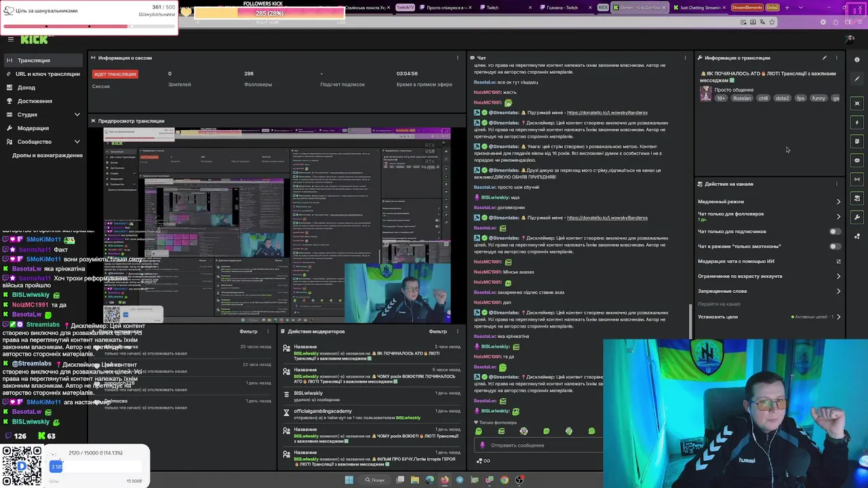Image resolution: width=868 pixels, height=488 pixels.
Task: Pick the first green emote in quick row
Action: 479,431
